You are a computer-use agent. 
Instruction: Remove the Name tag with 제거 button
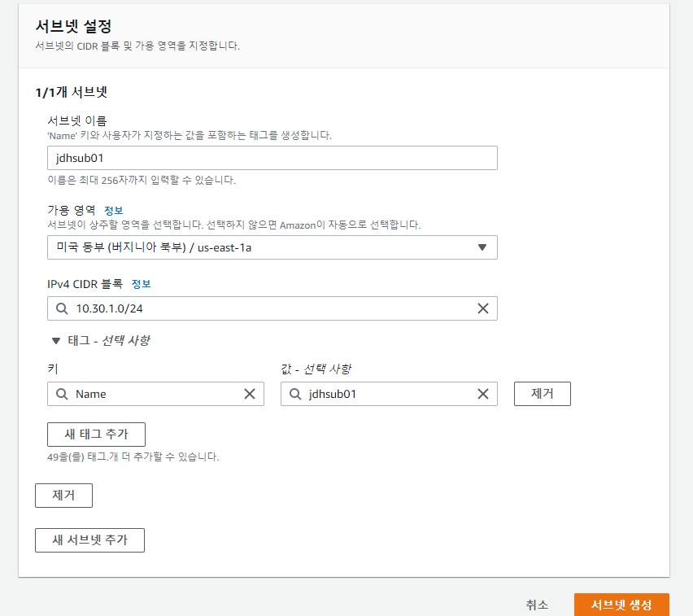point(543,394)
